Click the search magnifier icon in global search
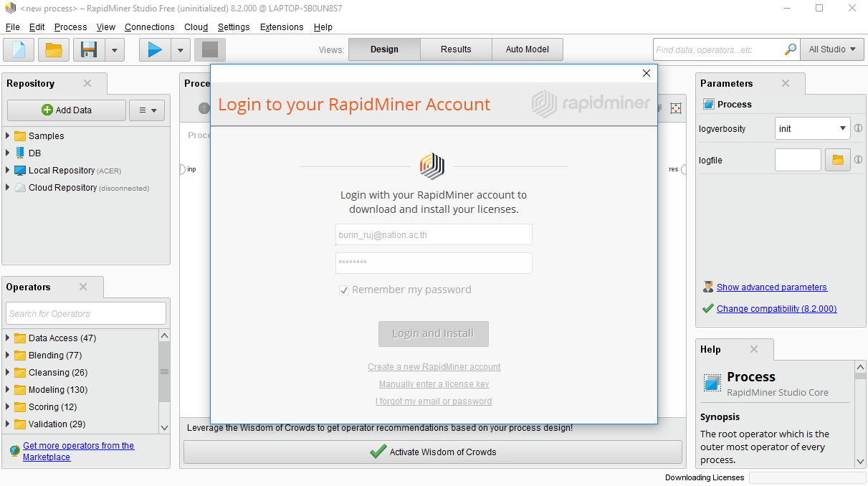Viewport: 868px width, 486px height. pos(790,49)
